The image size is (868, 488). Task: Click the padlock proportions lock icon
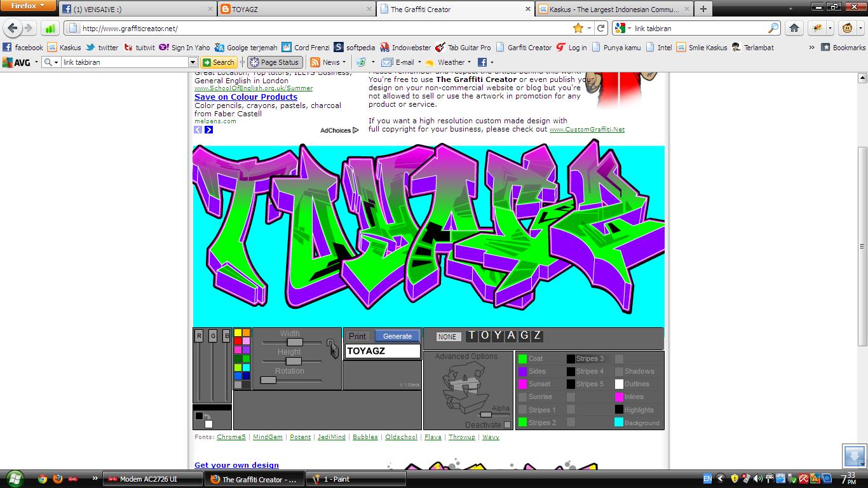(333, 348)
